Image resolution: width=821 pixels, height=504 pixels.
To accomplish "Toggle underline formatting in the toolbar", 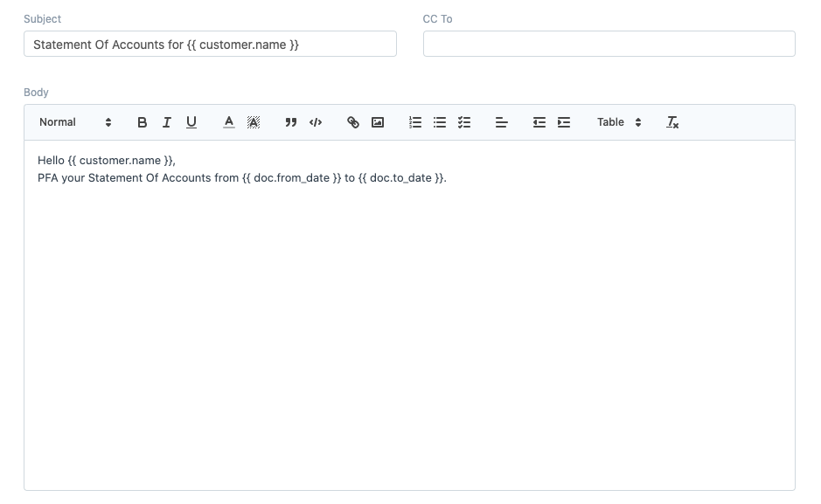I will tap(191, 122).
